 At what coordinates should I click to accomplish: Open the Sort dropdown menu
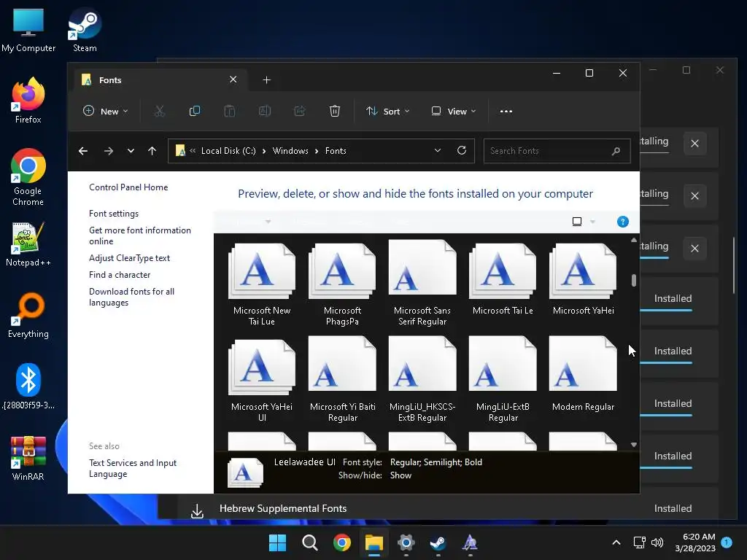point(387,112)
